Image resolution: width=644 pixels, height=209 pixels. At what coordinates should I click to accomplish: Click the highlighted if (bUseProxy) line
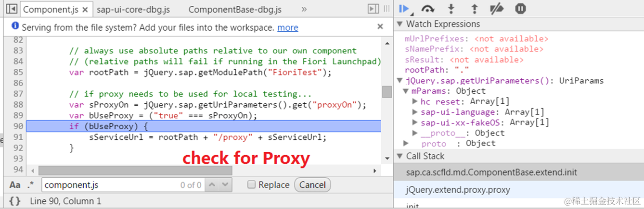[x=204, y=126]
